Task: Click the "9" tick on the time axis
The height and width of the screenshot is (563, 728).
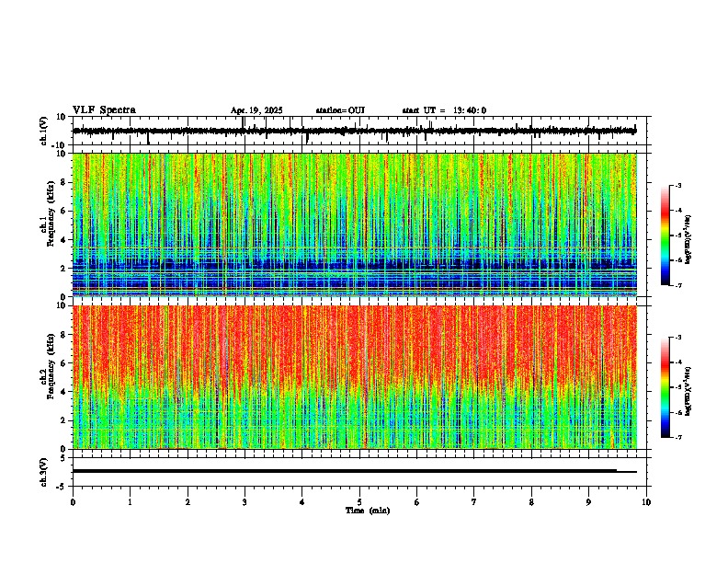Action: click(x=588, y=502)
